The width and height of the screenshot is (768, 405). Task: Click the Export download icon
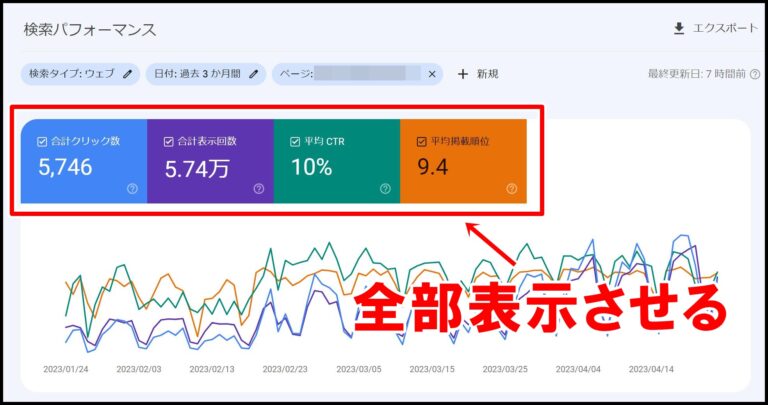[679, 29]
